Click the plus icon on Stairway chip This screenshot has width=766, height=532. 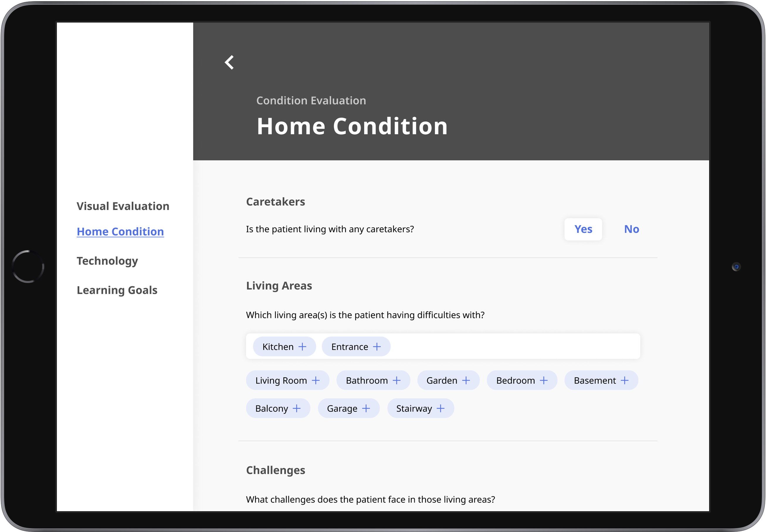[440, 408]
